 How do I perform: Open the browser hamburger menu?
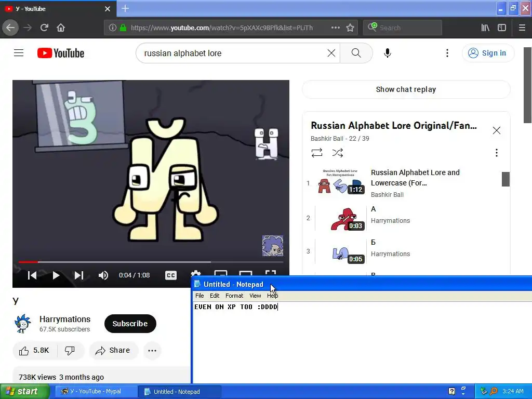[x=522, y=28]
